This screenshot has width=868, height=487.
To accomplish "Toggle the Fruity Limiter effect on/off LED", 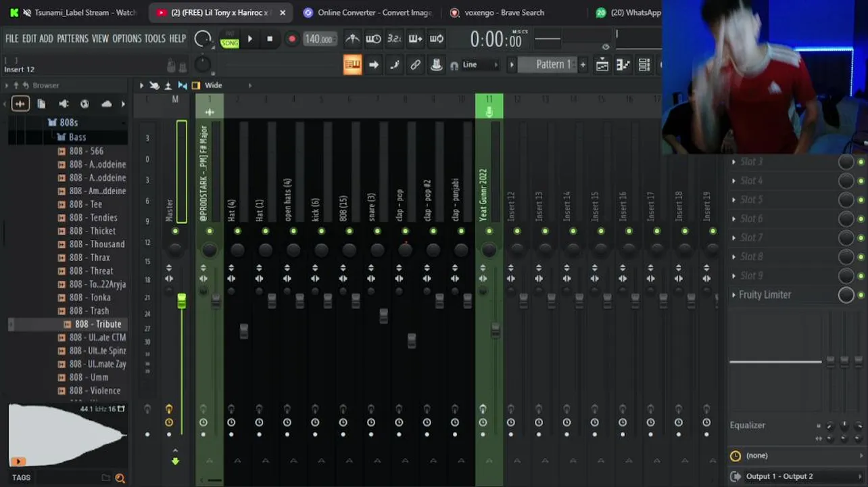I will tap(861, 295).
